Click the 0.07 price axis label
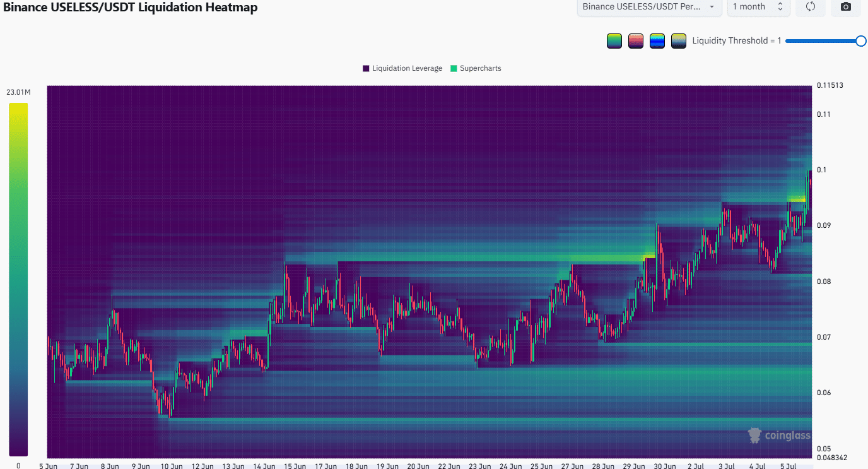 [824, 337]
